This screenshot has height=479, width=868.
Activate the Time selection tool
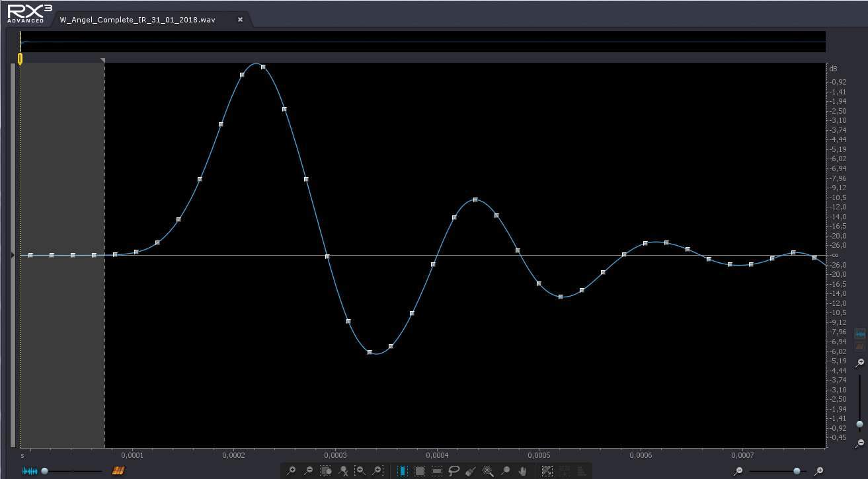tap(403, 471)
